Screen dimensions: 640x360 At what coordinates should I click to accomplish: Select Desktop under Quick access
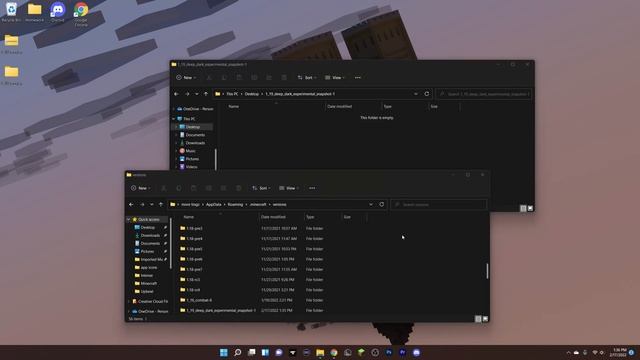pyautogui.click(x=148, y=227)
